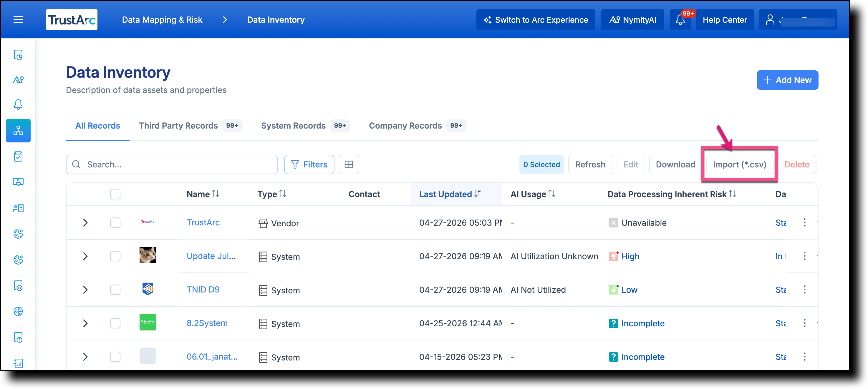Switch to Third Party Records tab
The image size is (868, 389).
(191, 126)
